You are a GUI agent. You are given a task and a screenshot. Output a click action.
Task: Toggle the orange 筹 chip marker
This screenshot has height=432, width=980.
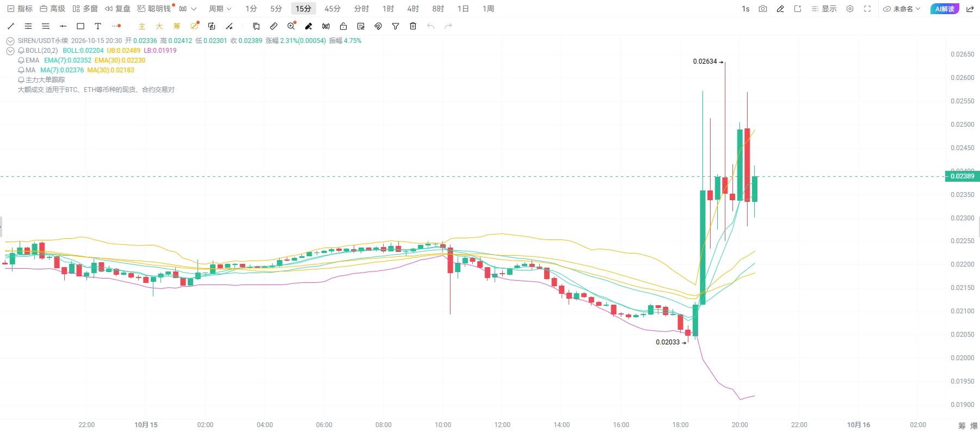click(x=177, y=26)
